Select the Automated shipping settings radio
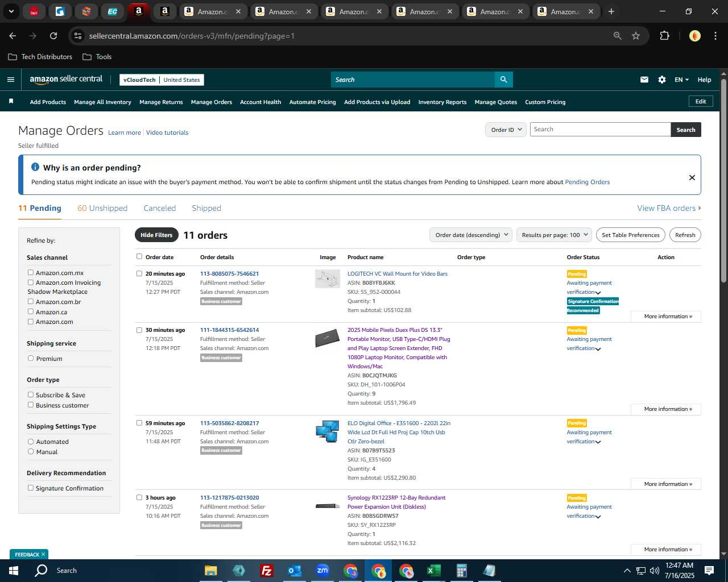 [x=31, y=441]
